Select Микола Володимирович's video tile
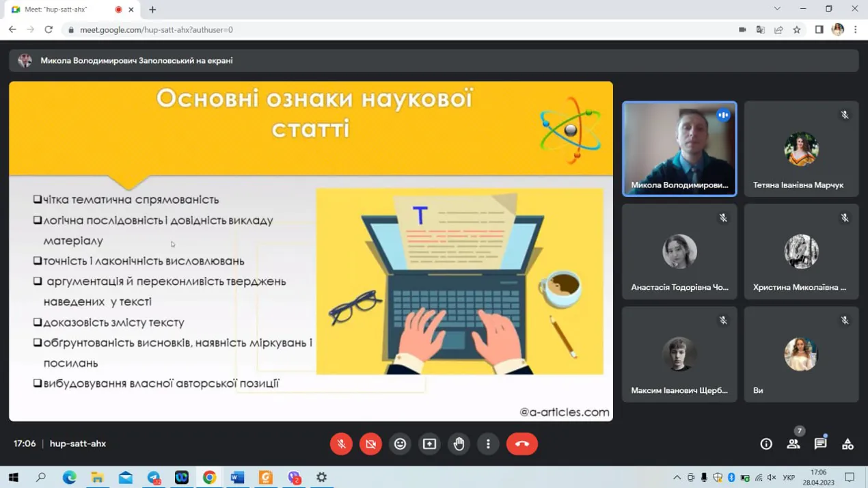 click(679, 148)
